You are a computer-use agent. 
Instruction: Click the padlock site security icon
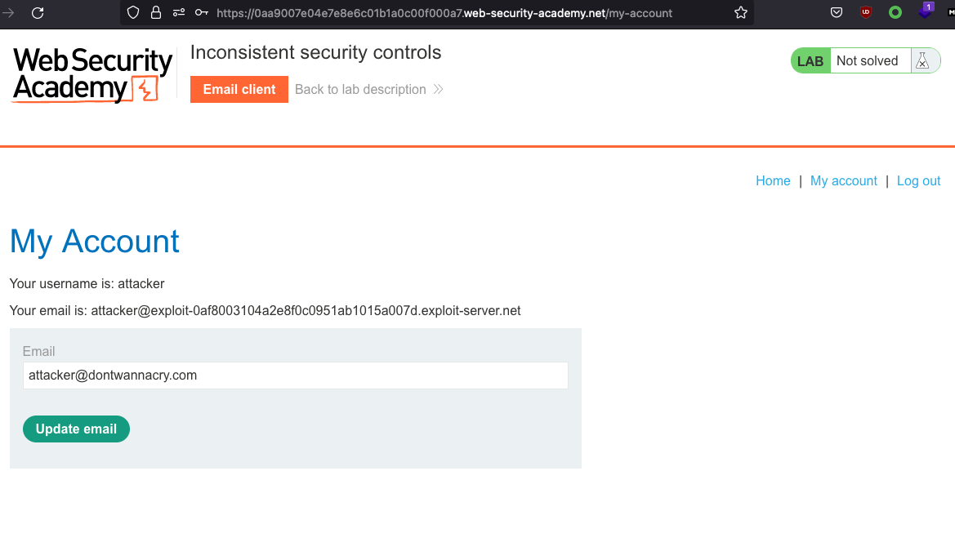pyautogui.click(x=156, y=13)
